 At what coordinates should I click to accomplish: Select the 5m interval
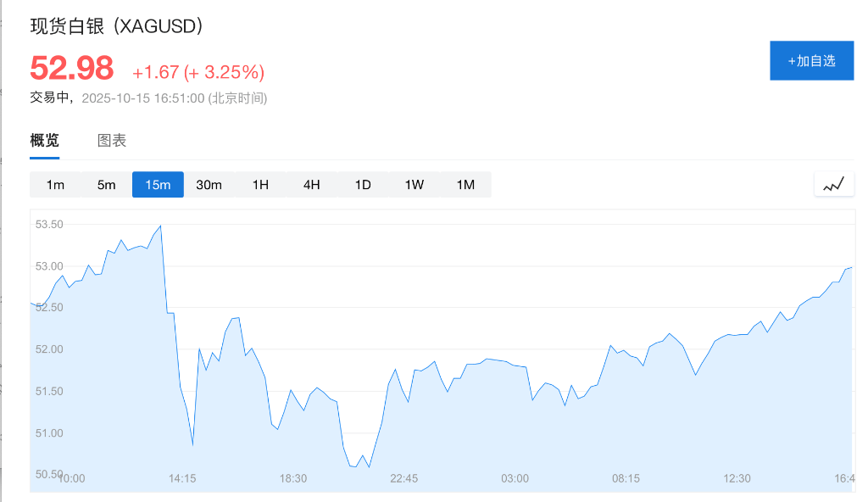106,185
